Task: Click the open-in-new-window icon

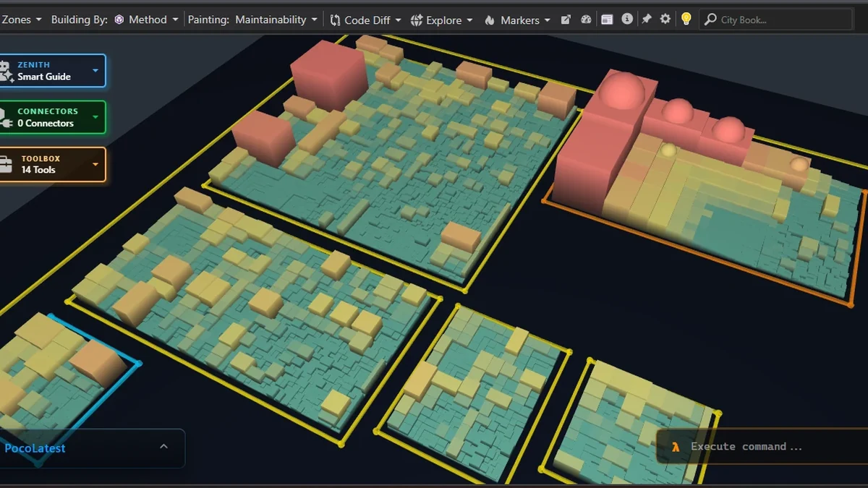Action: click(x=566, y=20)
